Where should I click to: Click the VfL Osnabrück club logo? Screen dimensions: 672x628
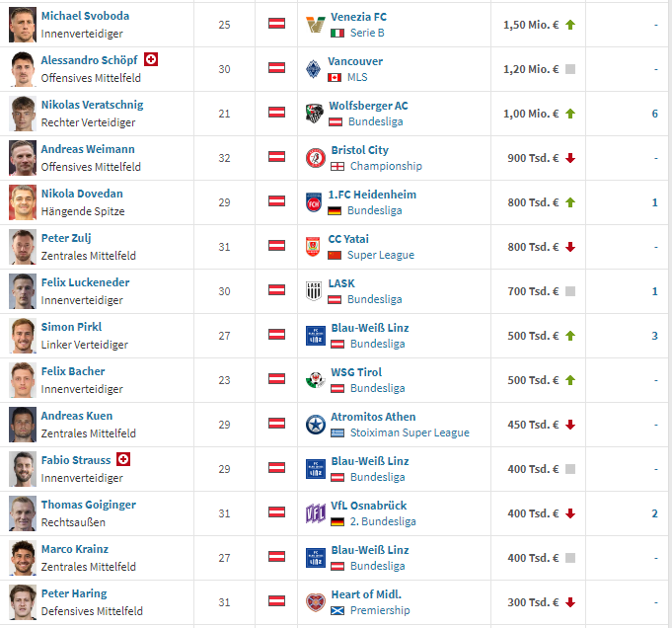[x=316, y=513]
